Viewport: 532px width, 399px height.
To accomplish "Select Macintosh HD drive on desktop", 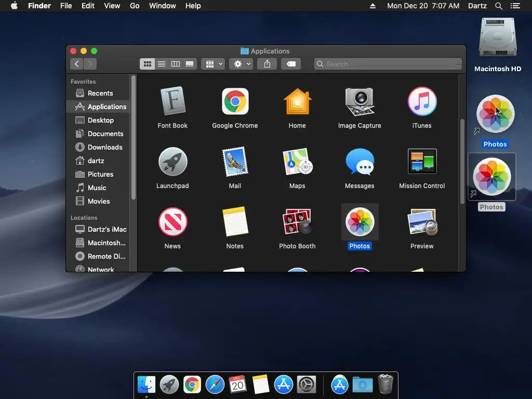I will pos(498,37).
